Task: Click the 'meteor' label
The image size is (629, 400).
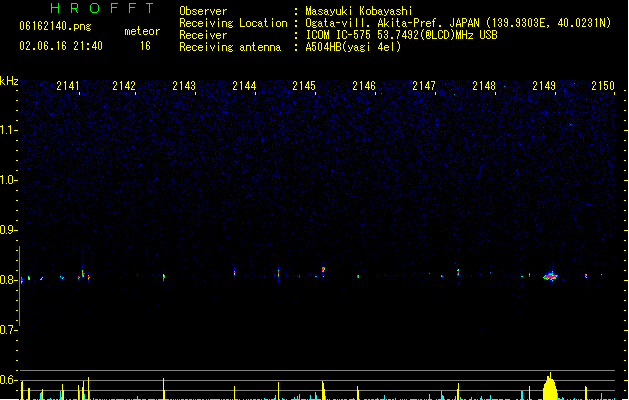Action: coord(142,31)
